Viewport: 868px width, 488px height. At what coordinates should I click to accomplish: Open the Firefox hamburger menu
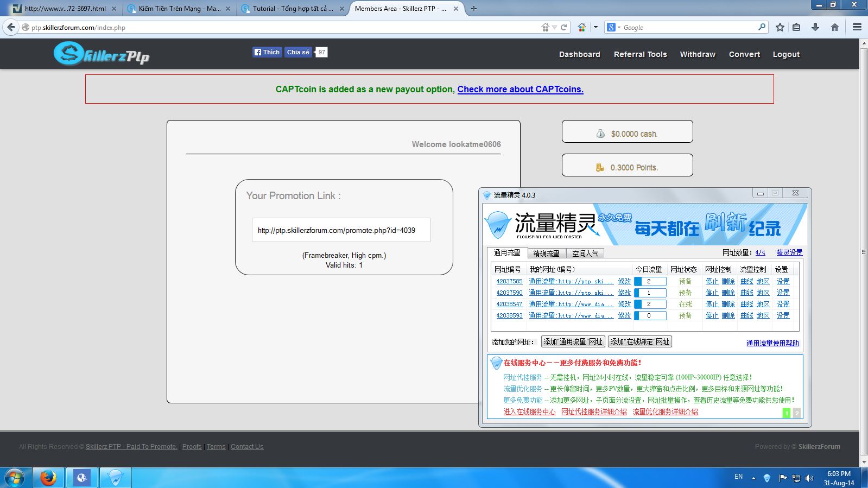coord(857,27)
